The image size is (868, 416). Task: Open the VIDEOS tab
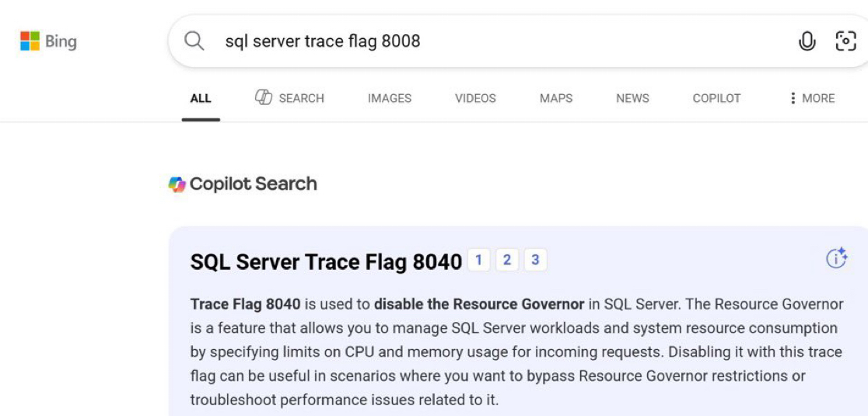pyautogui.click(x=475, y=99)
